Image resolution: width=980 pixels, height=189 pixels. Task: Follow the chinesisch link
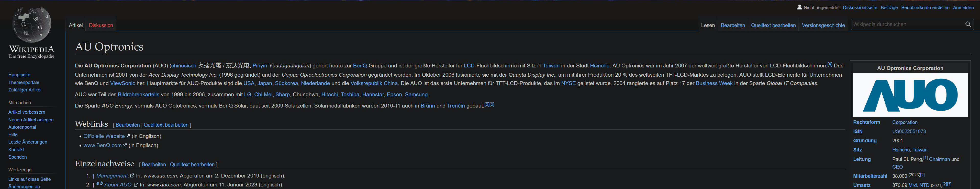184,66
